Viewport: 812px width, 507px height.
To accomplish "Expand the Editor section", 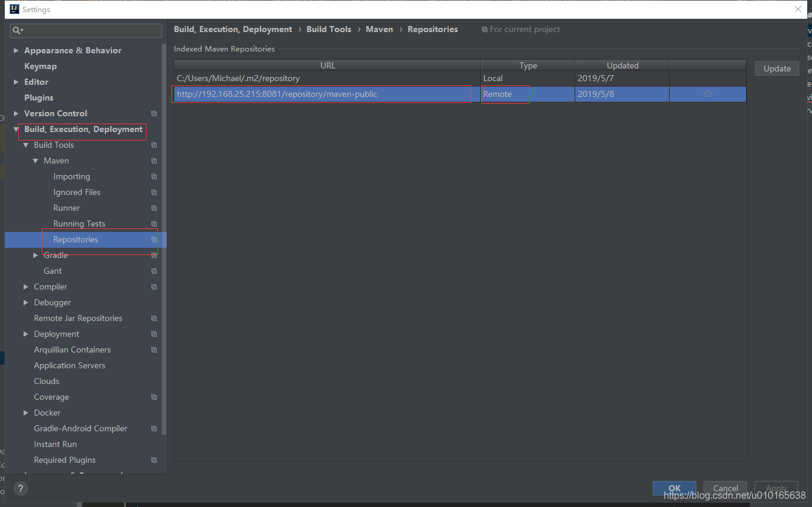I will click(x=16, y=82).
